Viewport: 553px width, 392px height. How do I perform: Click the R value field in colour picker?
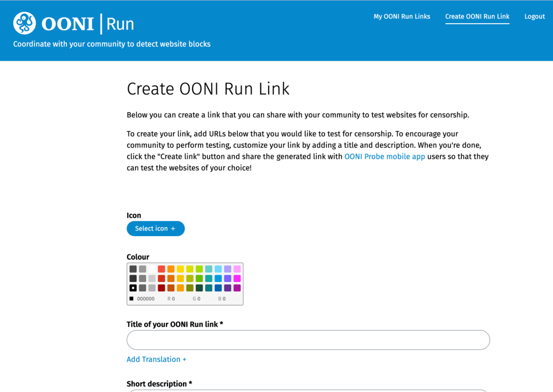tap(173, 299)
